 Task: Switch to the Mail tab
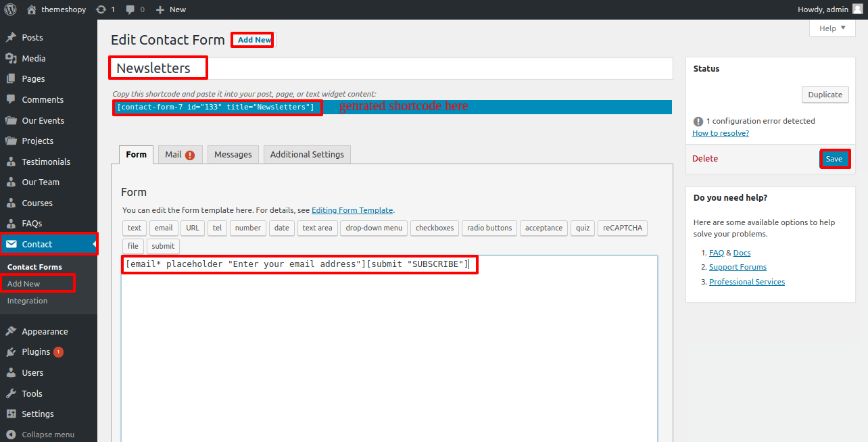coord(180,154)
